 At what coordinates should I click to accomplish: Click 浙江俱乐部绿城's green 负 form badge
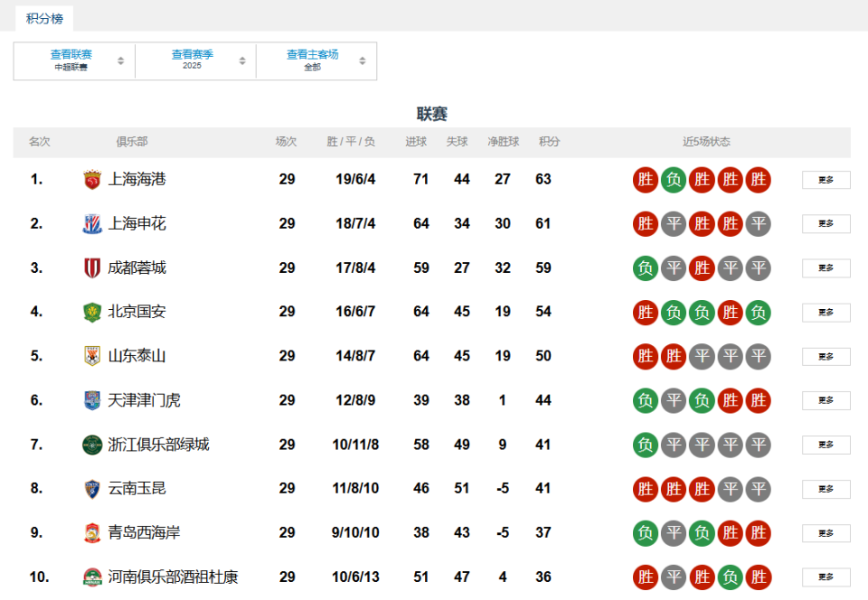pyautogui.click(x=646, y=445)
